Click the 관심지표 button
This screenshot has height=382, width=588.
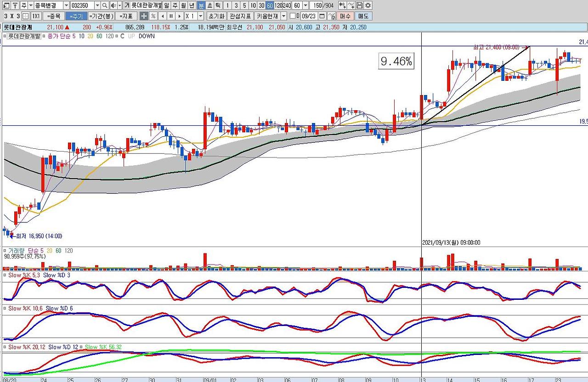coord(240,16)
